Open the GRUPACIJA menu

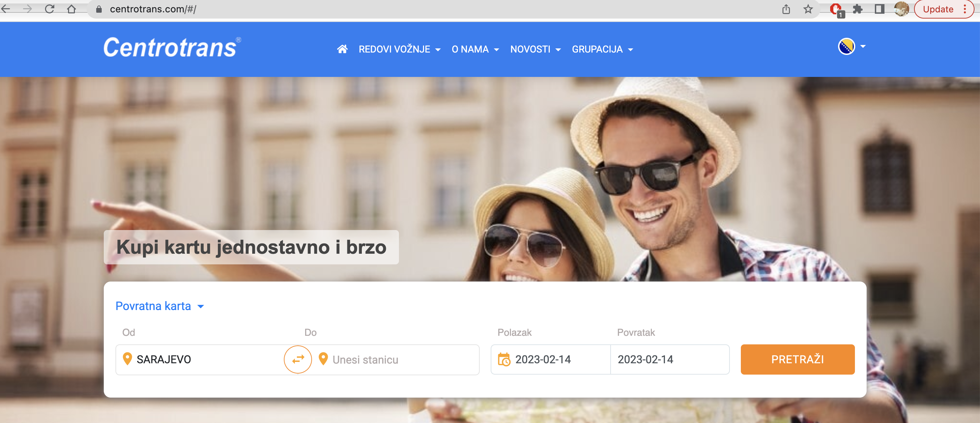point(602,49)
